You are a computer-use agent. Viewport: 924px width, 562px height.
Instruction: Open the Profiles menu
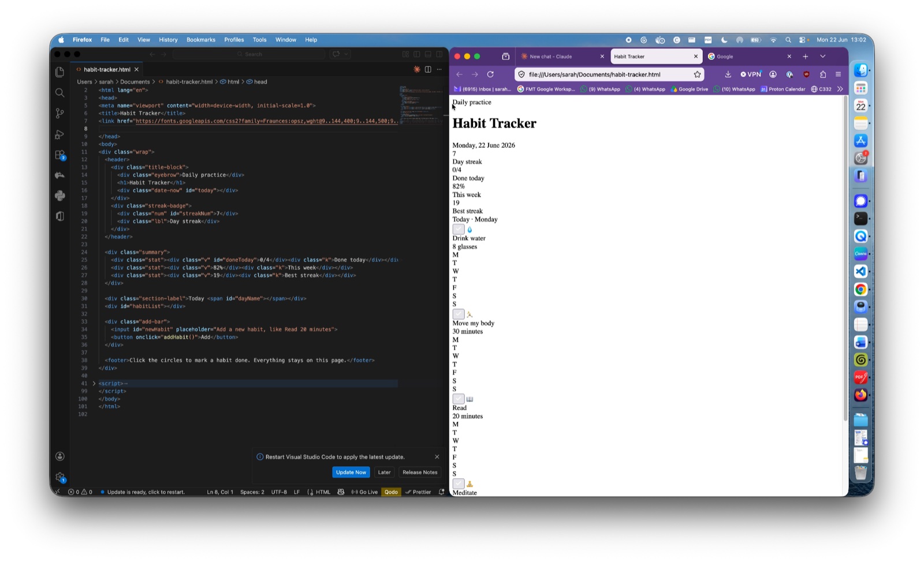click(x=234, y=40)
